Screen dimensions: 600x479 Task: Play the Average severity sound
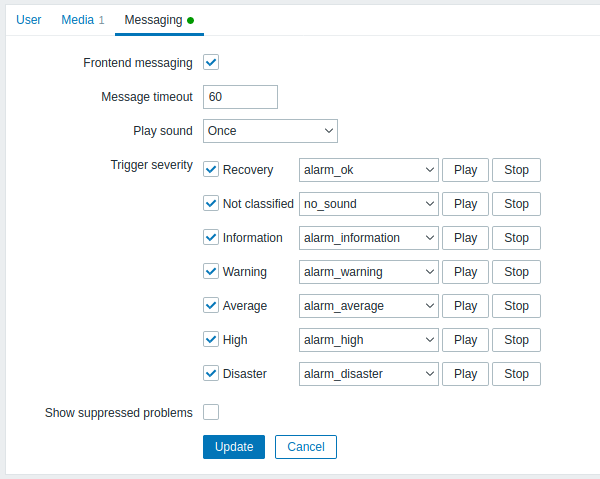(x=465, y=306)
